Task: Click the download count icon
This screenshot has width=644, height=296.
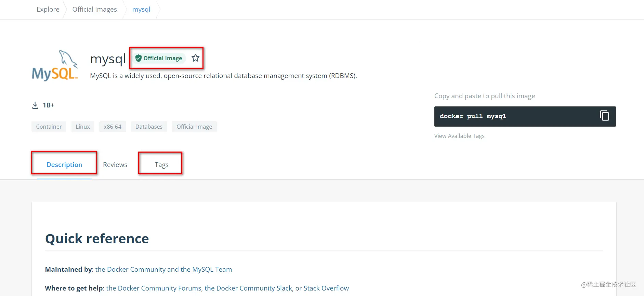Action: (35, 105)
